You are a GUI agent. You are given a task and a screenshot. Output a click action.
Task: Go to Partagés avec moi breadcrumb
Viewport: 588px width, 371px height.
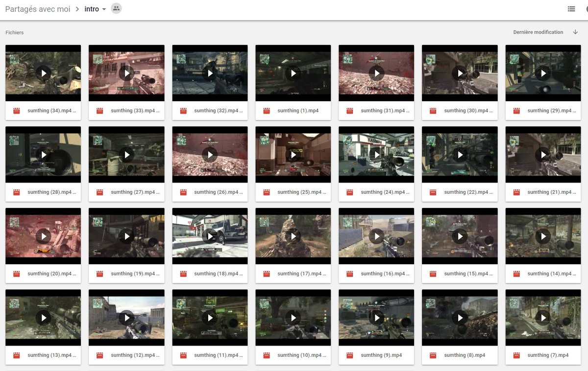[38, 9]
